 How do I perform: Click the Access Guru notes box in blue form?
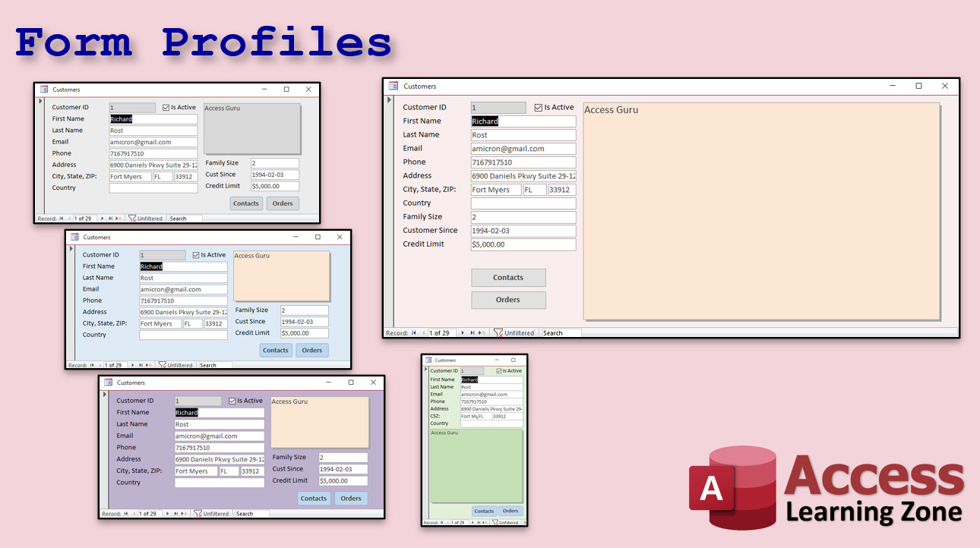(x=282, y=276)
